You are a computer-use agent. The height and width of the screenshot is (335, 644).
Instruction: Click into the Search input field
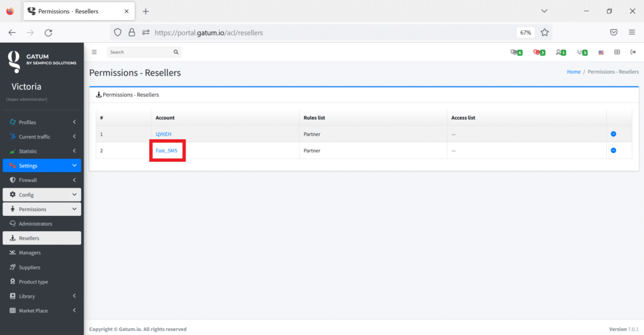pyautogui.click(x=138, y=52)
